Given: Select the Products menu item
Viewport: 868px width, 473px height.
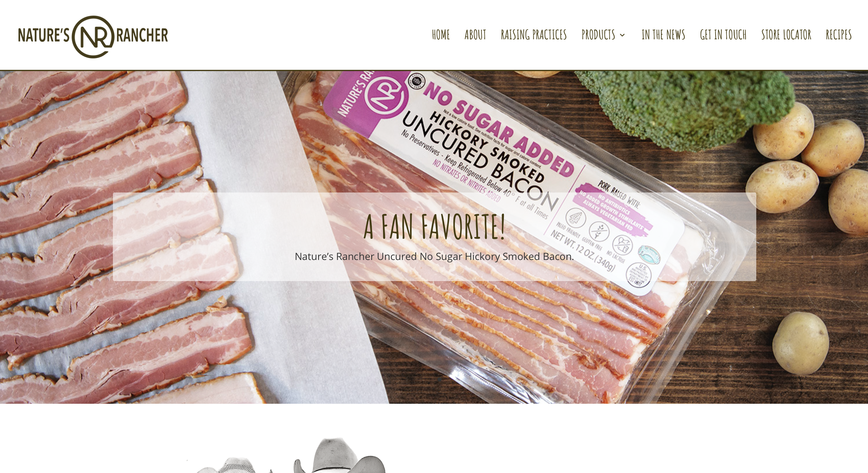Looking at the screenshot, I should tap(598, 35).
